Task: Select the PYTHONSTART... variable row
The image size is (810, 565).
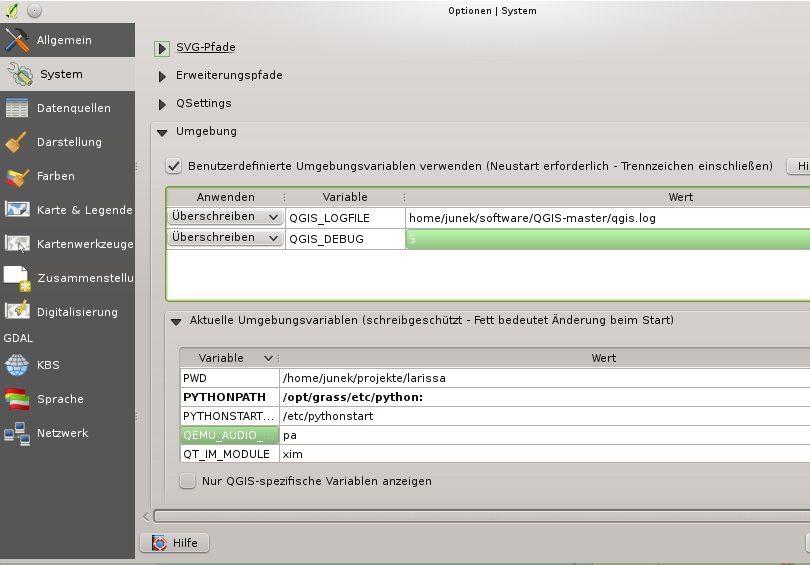Action: tap(230, 416)
